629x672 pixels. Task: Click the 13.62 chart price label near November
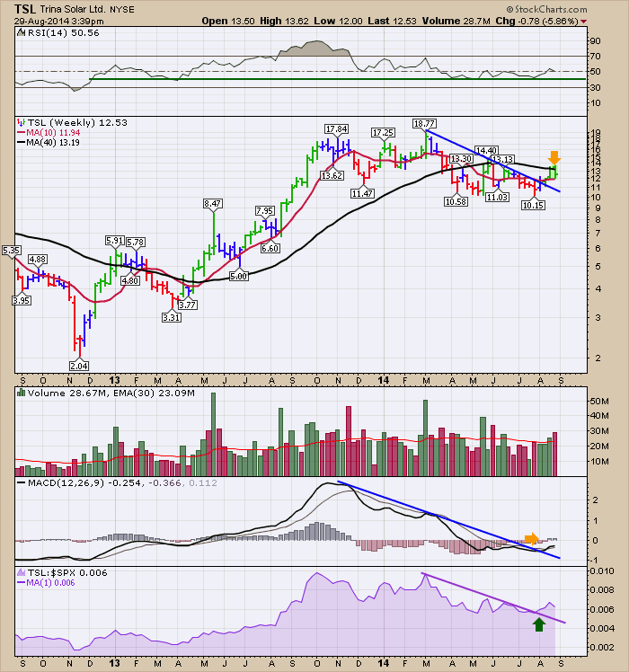click(332, 175)
